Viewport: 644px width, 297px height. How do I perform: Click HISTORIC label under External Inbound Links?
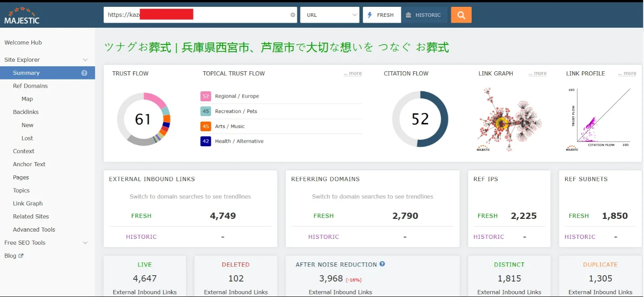(141, 237)
